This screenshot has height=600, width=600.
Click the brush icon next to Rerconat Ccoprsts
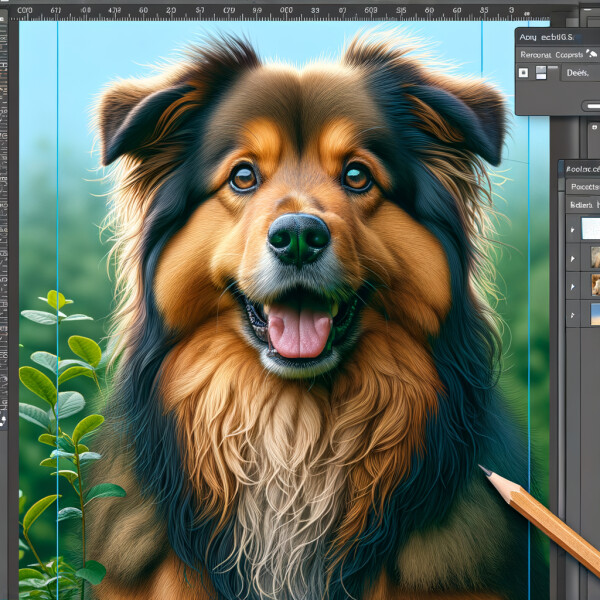(593, 54)
